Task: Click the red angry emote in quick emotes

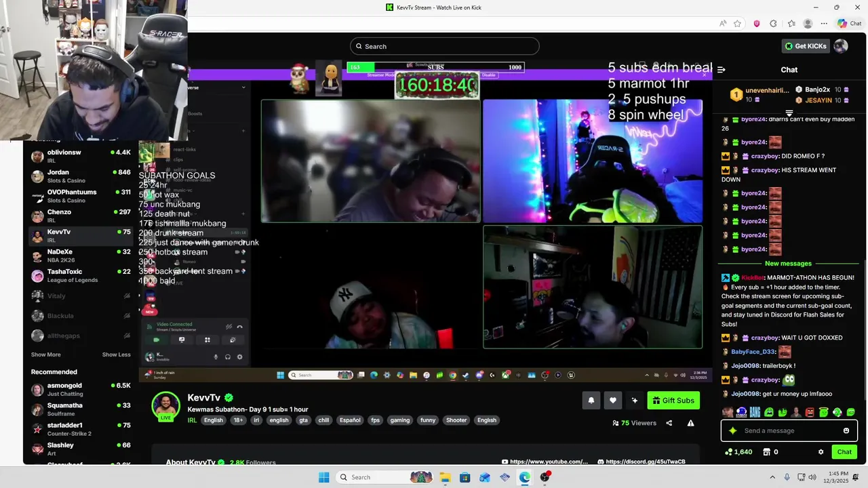Action: pyautogui.click(x=810, y=412)
